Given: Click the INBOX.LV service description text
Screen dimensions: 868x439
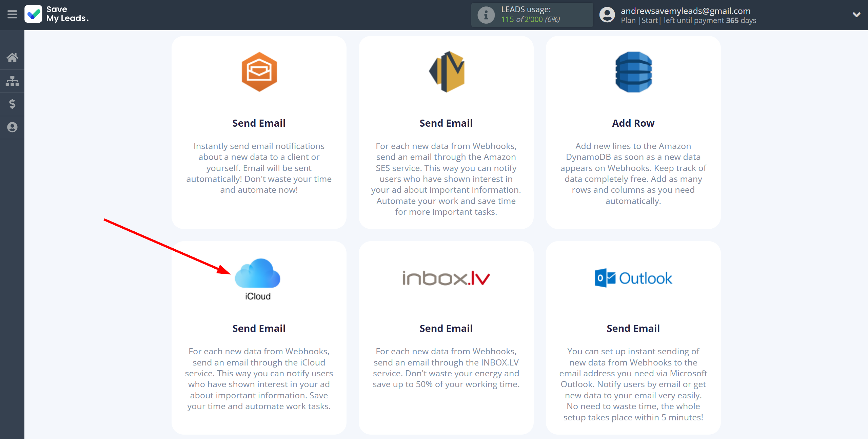Looking at the screenshot, I should (446, 368).
